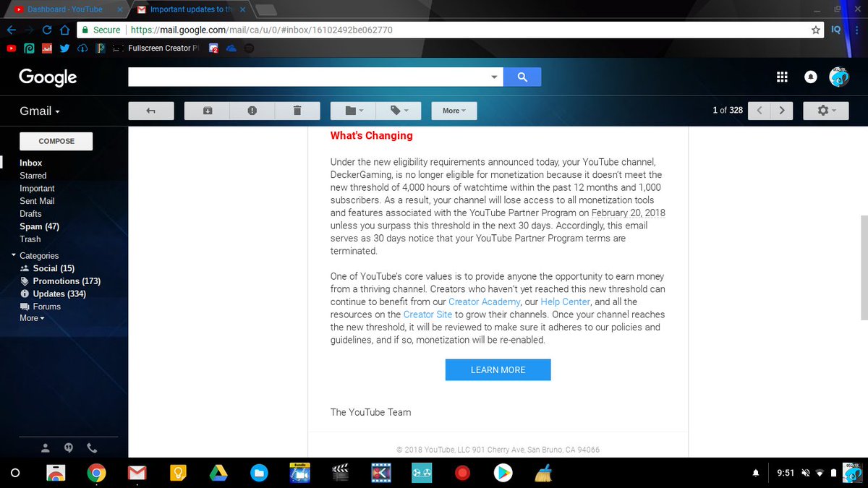
Task: Launch Google Drive from the shelf
Action: pos(218,473)
